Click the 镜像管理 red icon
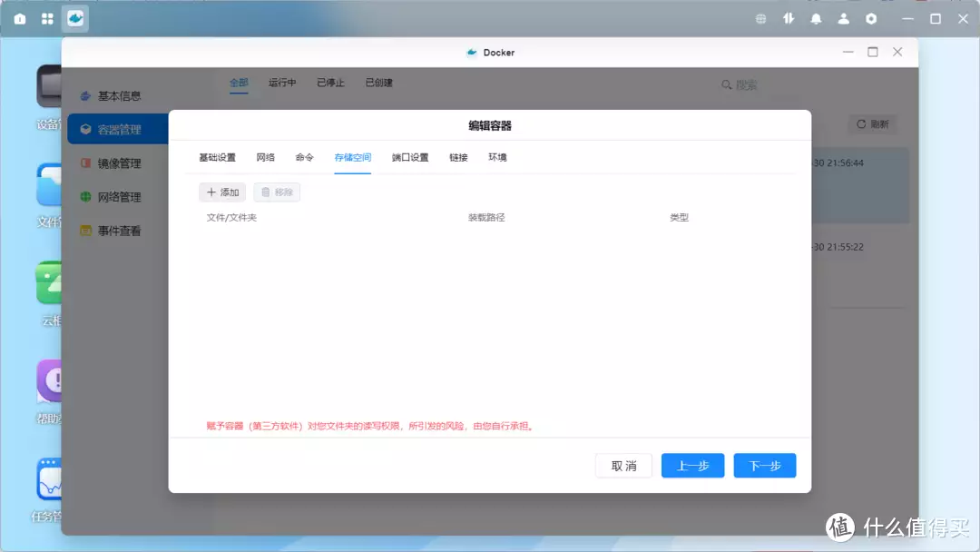The height and width of the screenshot is (552, 980). (x=85, y=163)
